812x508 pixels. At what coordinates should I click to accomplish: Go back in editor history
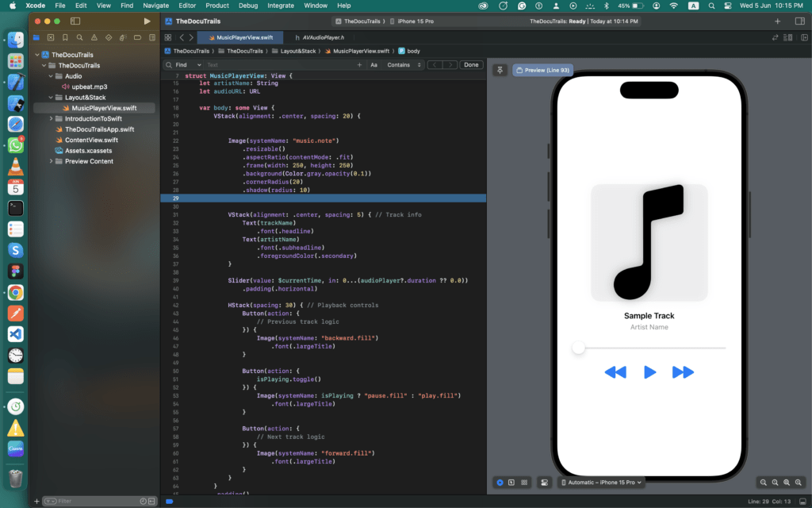click(182, 37)
